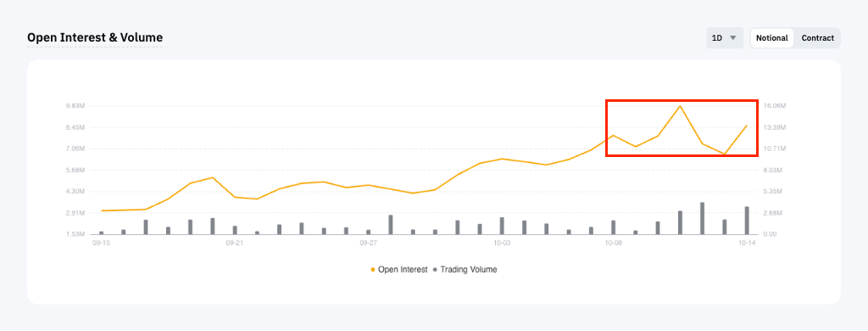
Task: Click the volume bar above 10-14
Action: (x=747, y=220)
